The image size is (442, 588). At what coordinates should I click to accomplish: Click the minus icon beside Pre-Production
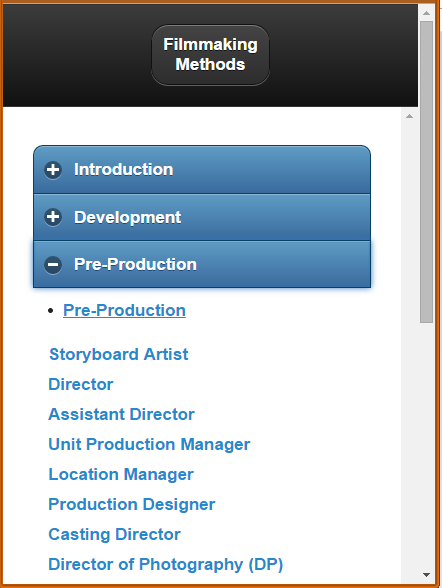coord(53,265)
